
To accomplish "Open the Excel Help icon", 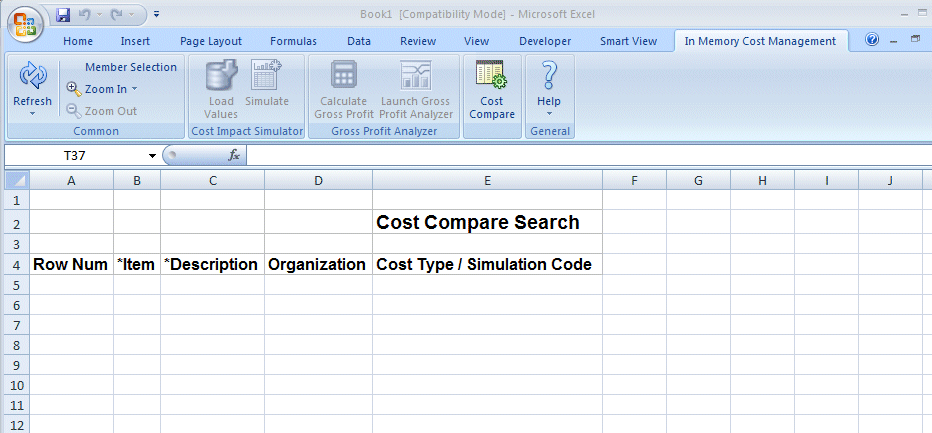I will click(x=872, y=40).
